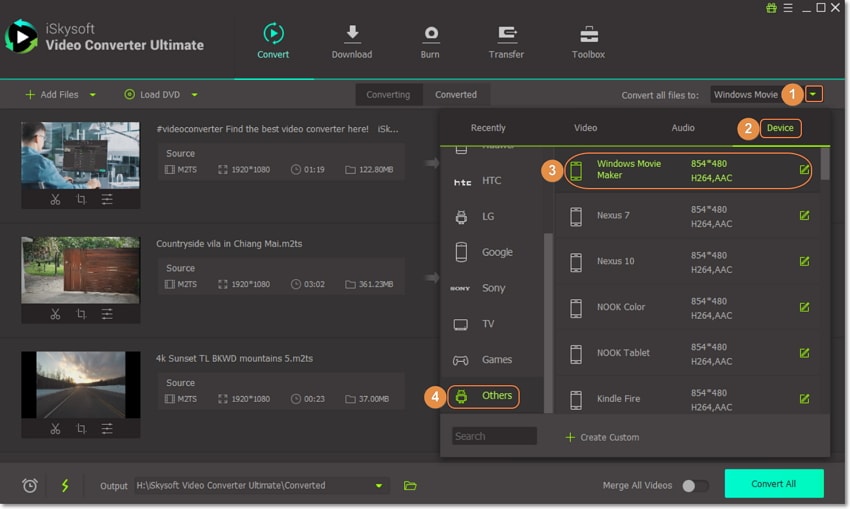Open the Burn section

(x=430, y=42)
